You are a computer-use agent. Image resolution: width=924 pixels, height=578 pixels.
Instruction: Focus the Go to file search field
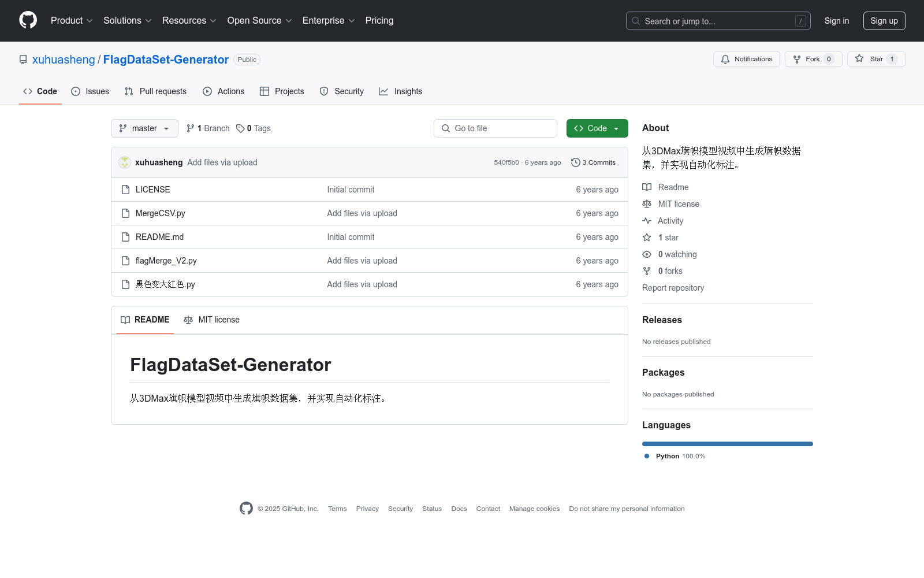[495, 128]
